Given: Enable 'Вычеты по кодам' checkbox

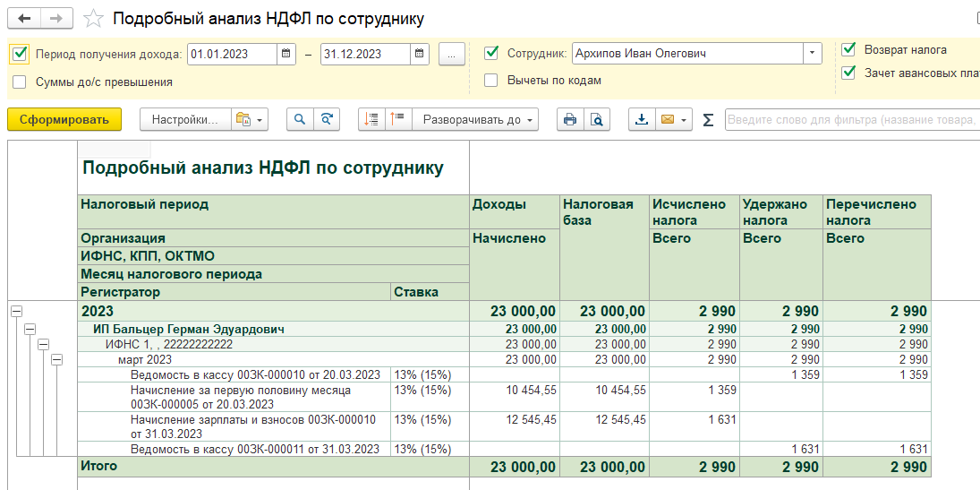Looking at the screenshot, I should point(491,80).
